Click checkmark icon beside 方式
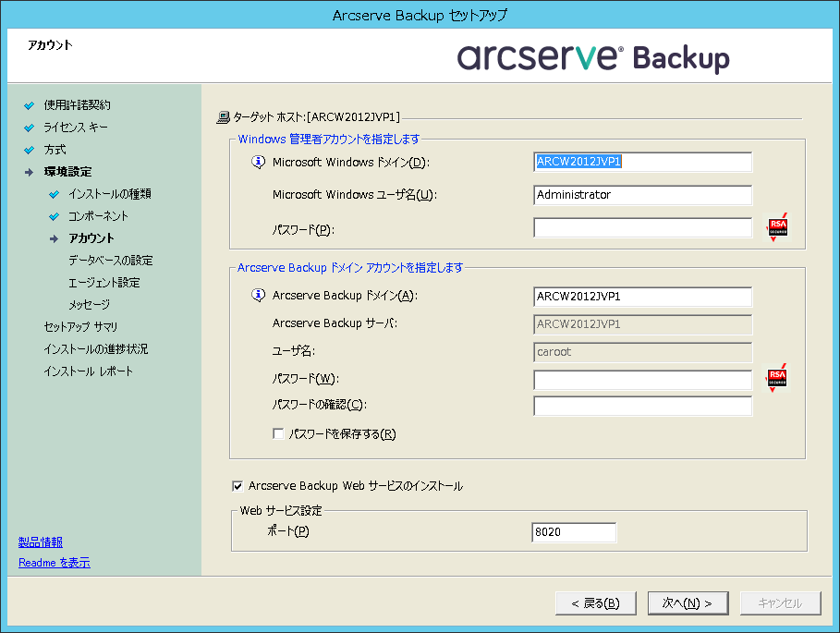Viewport: 840px width, 633px height. pyautogui.click(x=30, y=150)
